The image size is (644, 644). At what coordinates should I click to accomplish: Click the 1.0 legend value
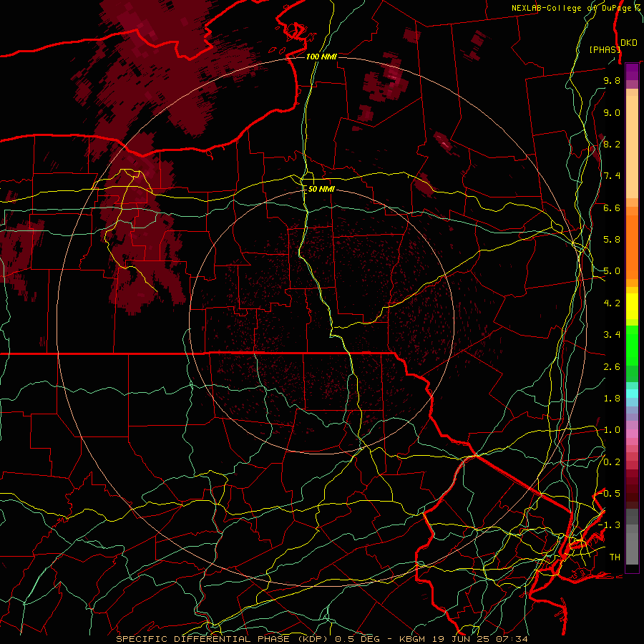[612, 430]
